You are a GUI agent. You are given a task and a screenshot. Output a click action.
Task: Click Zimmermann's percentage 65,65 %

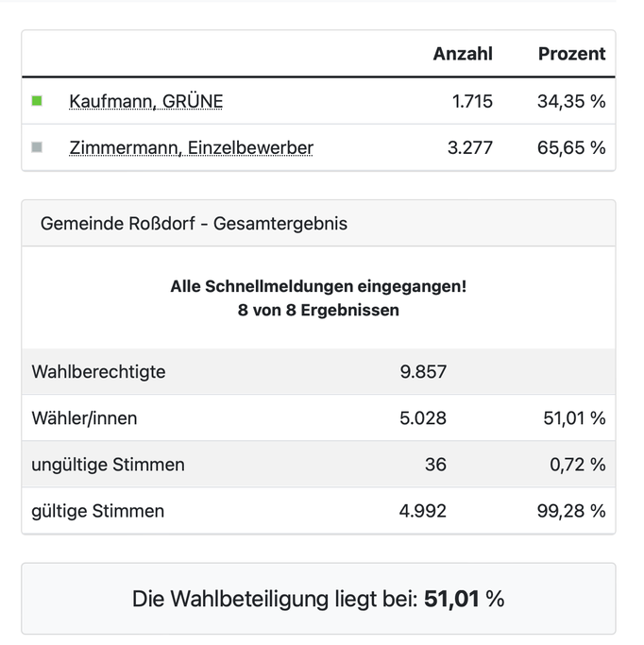(x=571, y=147)
